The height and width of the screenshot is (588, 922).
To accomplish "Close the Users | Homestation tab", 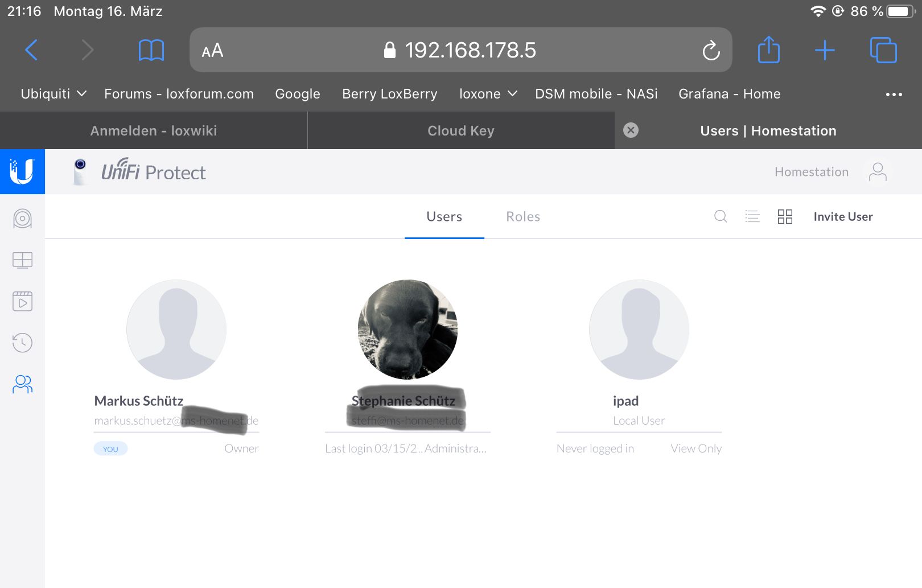I will click(x=631, y=130).
